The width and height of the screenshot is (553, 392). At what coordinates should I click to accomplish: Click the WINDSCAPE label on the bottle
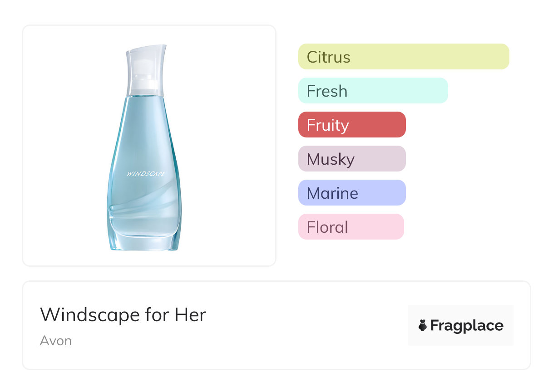coord(145,174)
